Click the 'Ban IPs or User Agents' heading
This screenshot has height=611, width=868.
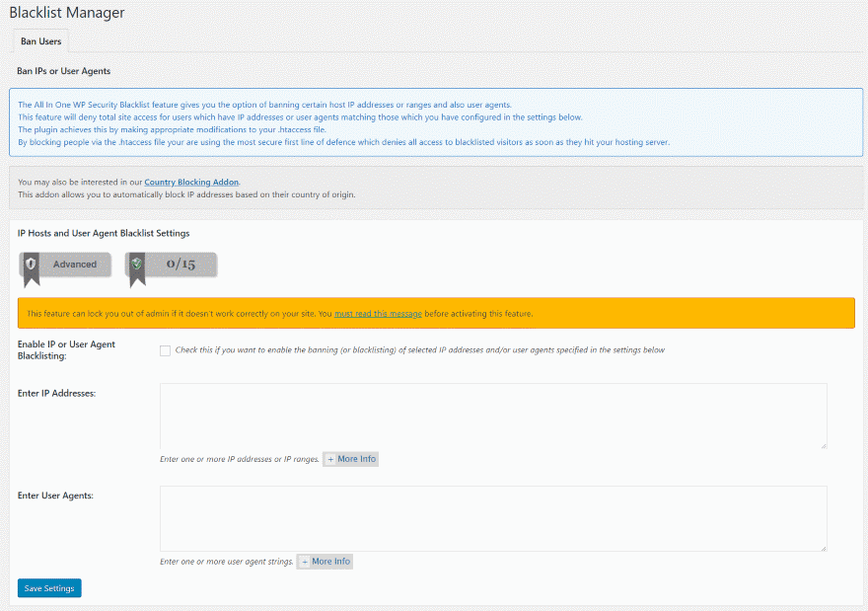(64, 71)
